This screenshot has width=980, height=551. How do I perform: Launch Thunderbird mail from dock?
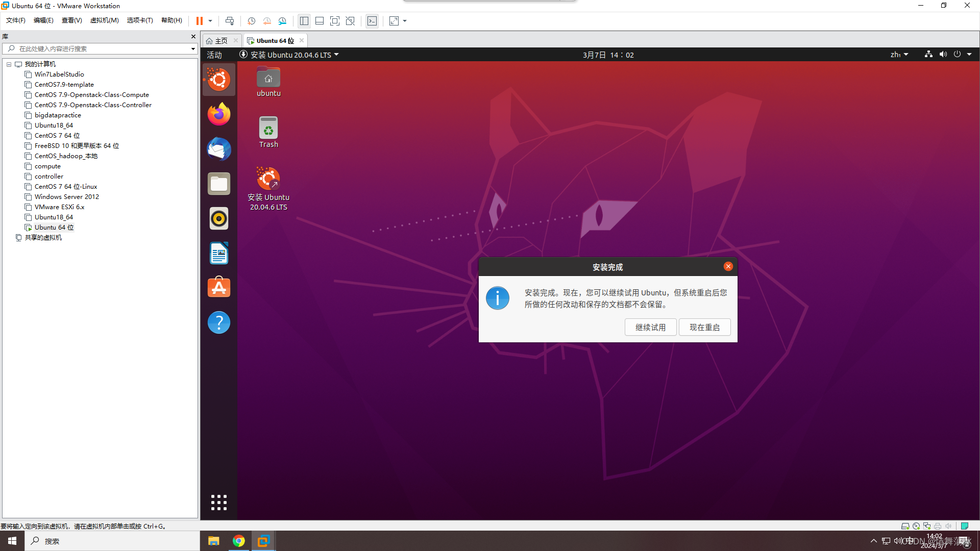[219, 149]
